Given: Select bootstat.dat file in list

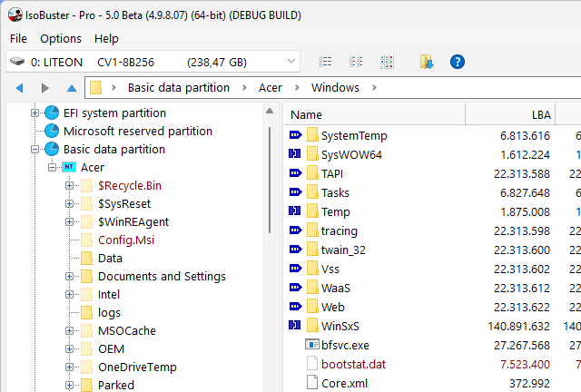Looking at the screenshot, I should click(x=353, y=365).
